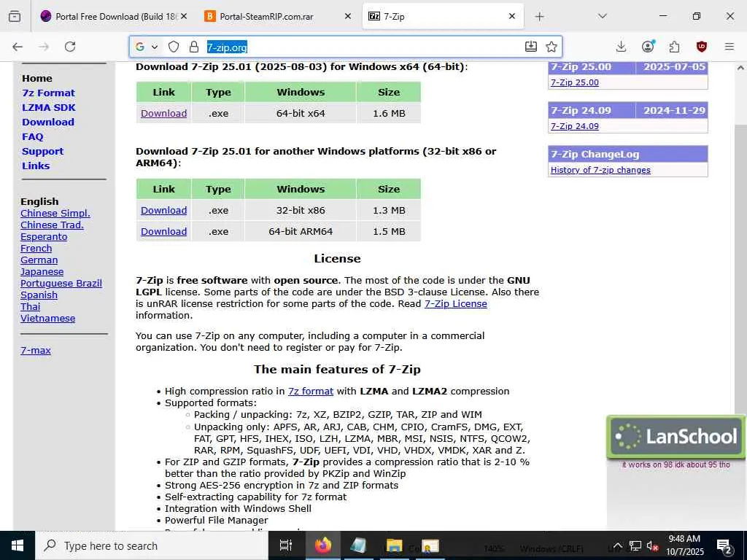Click the uBlock Origin shield icon
Screen dimensions: 747x560
click(701, 47)
